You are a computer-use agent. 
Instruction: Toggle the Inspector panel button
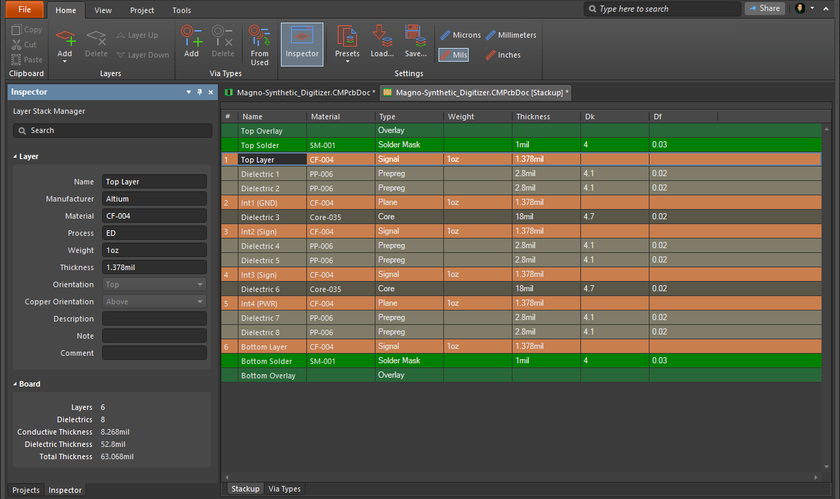tap(302, 43)
